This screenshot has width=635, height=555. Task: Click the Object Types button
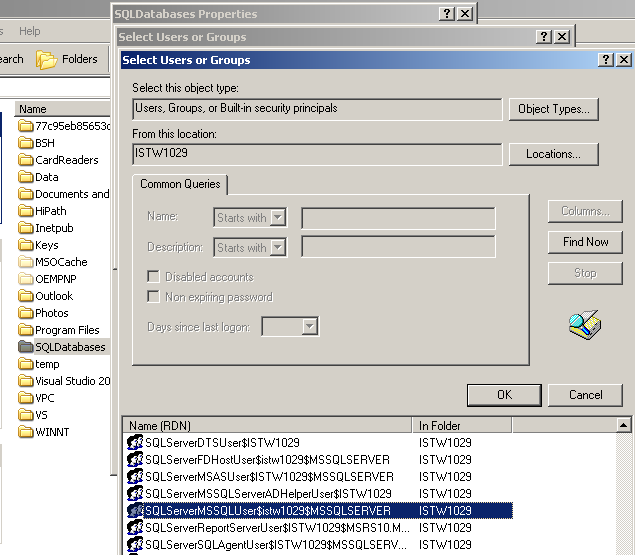tap(554, 109)
